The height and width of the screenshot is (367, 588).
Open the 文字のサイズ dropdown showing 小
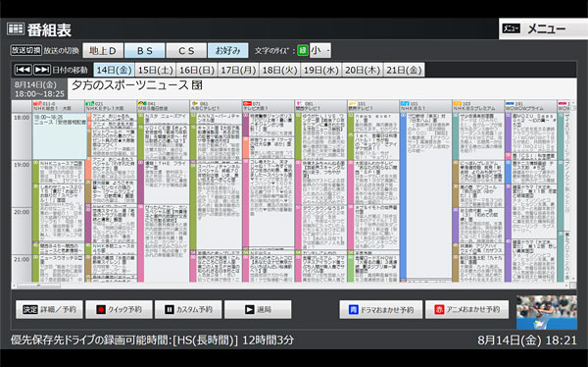(x=320, y=50)
